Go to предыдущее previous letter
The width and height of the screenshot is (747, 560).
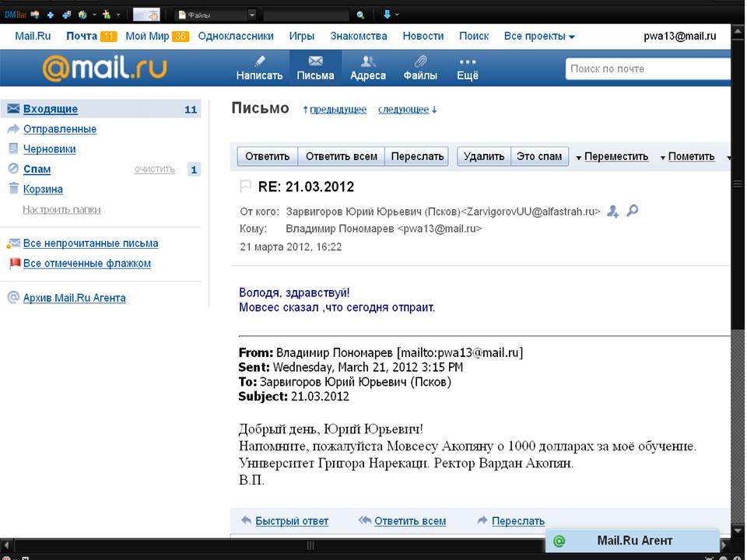(338, 110)
